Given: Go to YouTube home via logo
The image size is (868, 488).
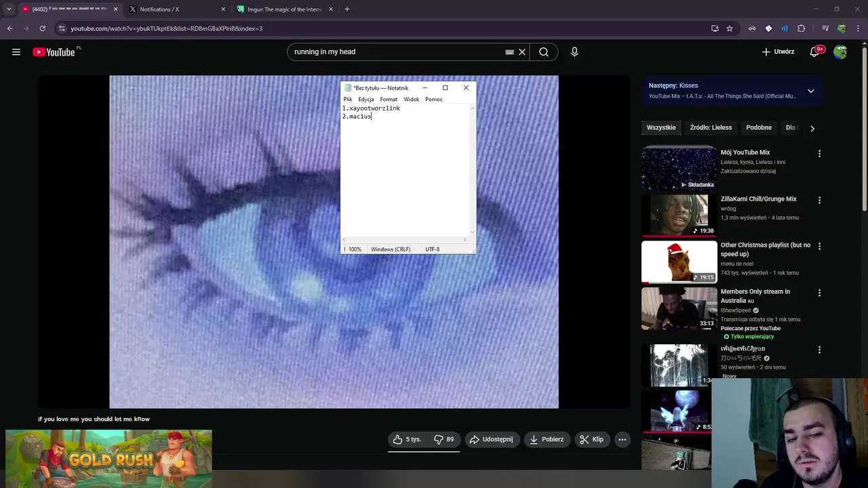Looking at the screenshot, I should tap(54, 52).
